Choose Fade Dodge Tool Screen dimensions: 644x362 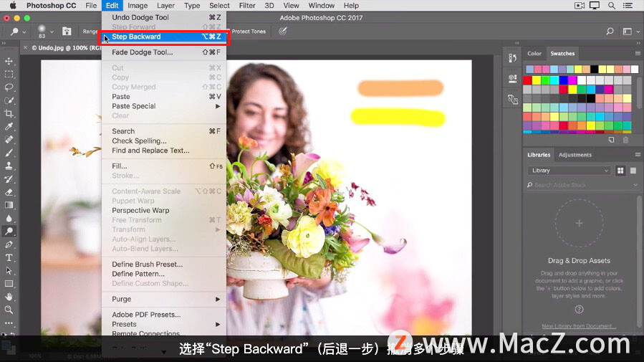point(164,52)
